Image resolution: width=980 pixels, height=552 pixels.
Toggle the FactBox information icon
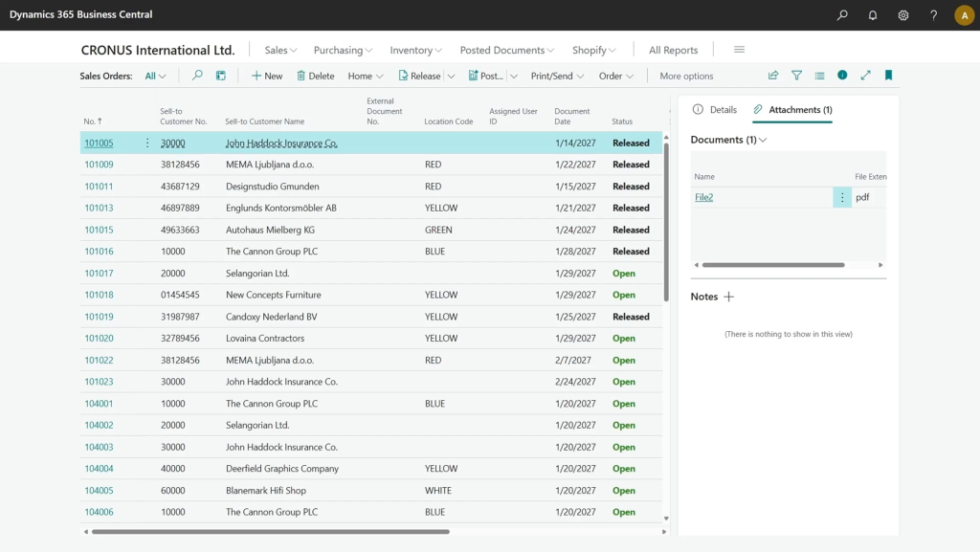pos(842,75)
